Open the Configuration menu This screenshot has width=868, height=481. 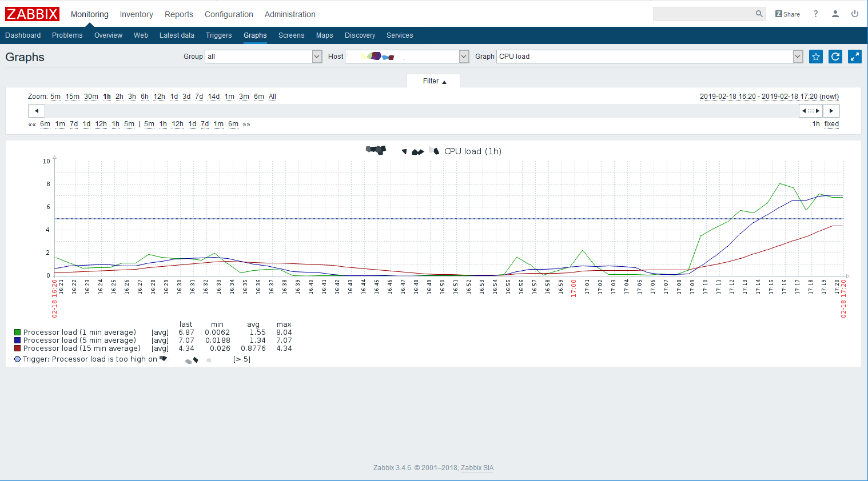229,14
